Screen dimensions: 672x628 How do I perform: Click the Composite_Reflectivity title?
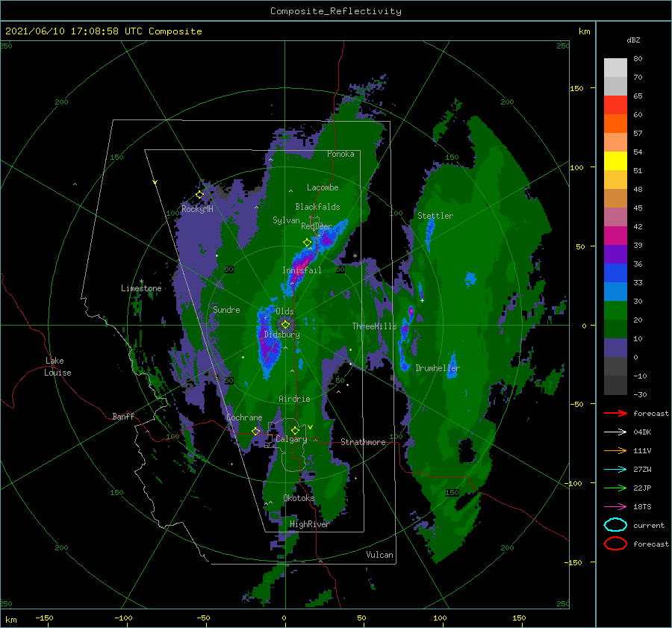(x=335, y=11)
